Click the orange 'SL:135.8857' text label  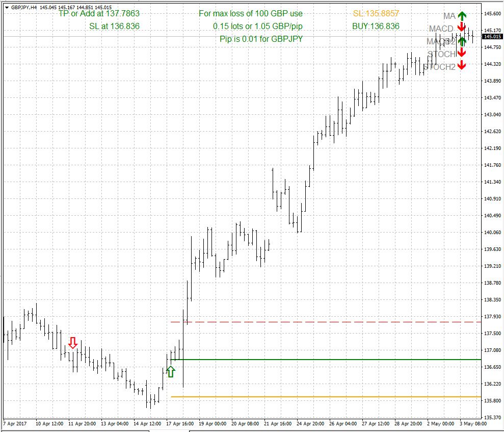click(376, 14)
